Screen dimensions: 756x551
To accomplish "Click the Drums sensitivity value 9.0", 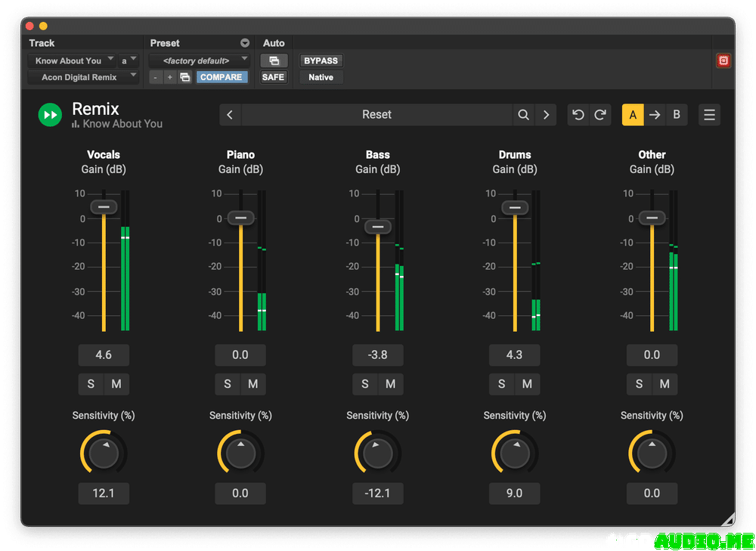I will coord(514,494).
